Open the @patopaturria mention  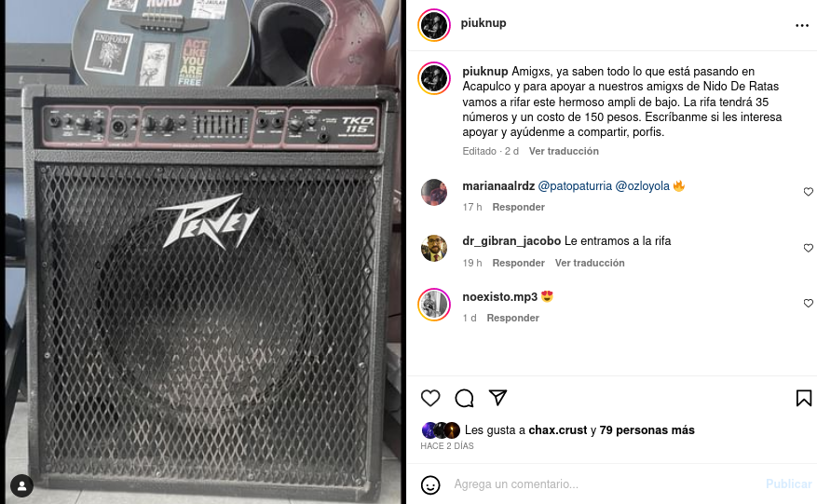click(x=575, y=186)
